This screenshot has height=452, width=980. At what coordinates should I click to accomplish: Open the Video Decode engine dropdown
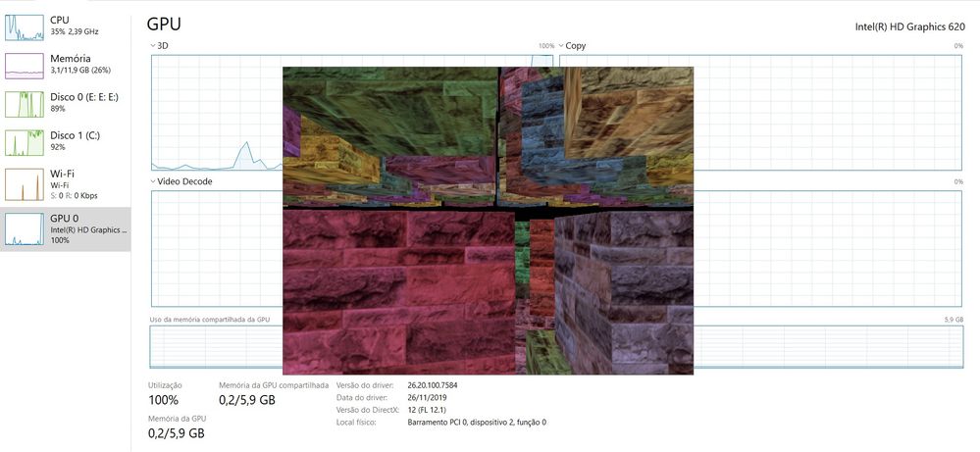181,181
